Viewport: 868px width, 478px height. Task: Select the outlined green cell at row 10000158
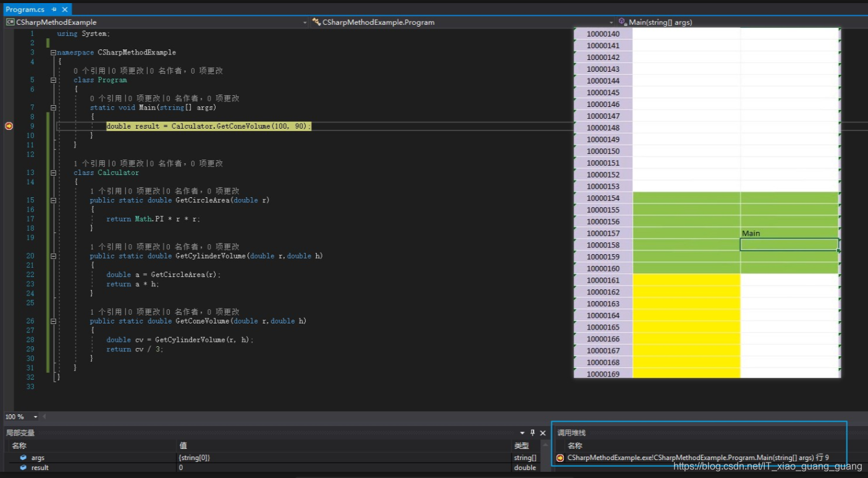[x=790, y=245]
